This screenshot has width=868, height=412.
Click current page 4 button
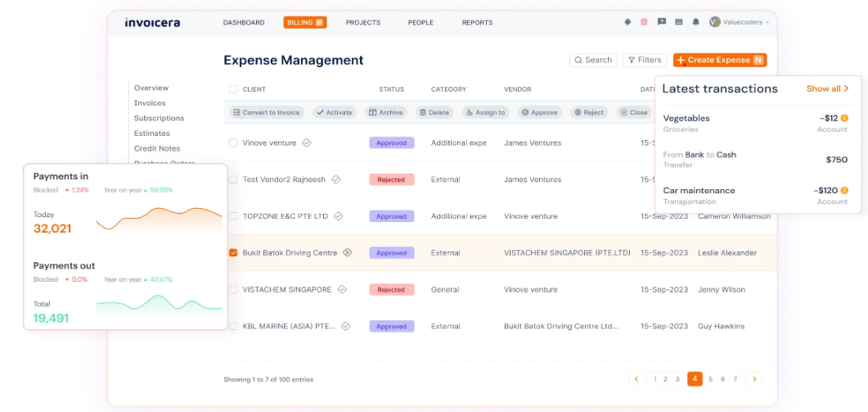click(695, 379)
